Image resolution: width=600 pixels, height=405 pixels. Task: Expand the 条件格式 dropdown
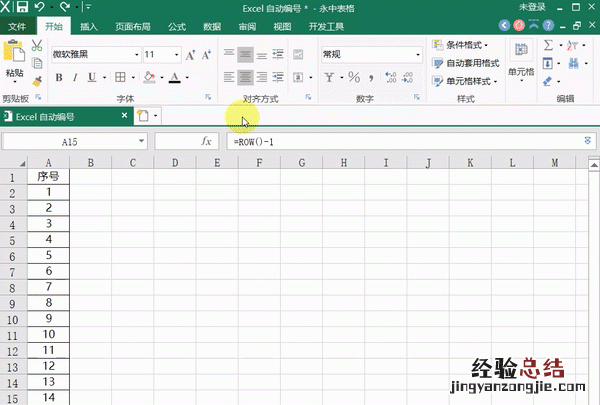click(x=460, y=45)
